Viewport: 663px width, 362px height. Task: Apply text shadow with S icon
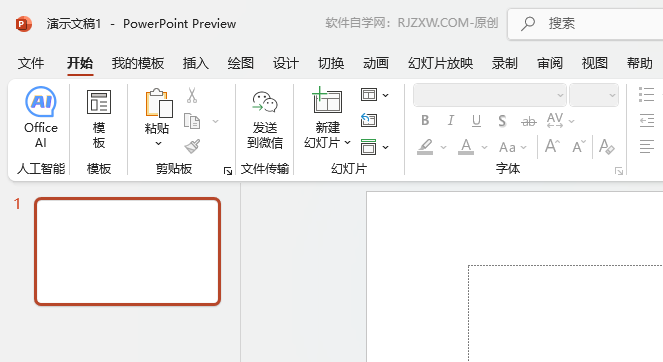tap(502, 121)
